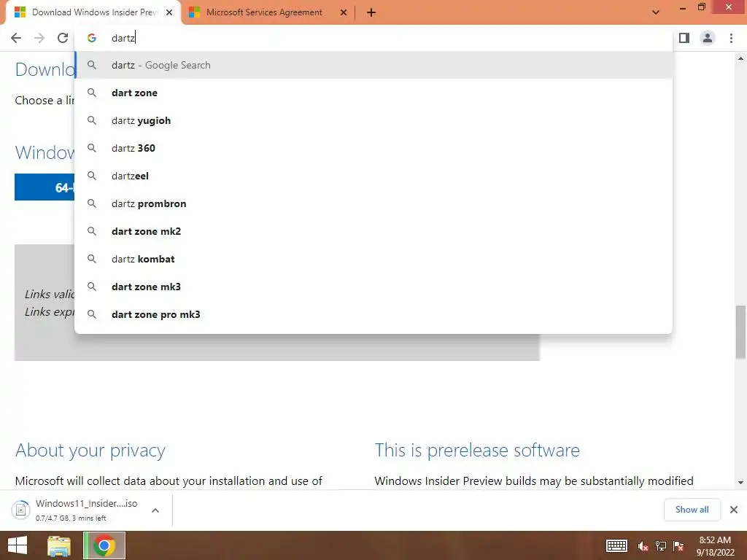Click the address bar text dartz
This screenshot has width=747, height=560.
tap(123, 38)
